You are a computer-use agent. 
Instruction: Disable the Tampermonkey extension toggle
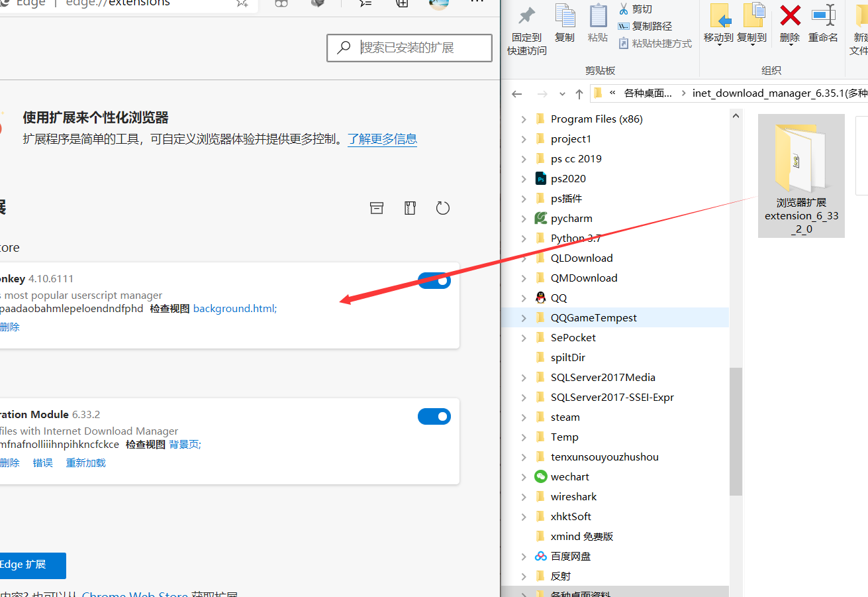(x=434, y=280)
